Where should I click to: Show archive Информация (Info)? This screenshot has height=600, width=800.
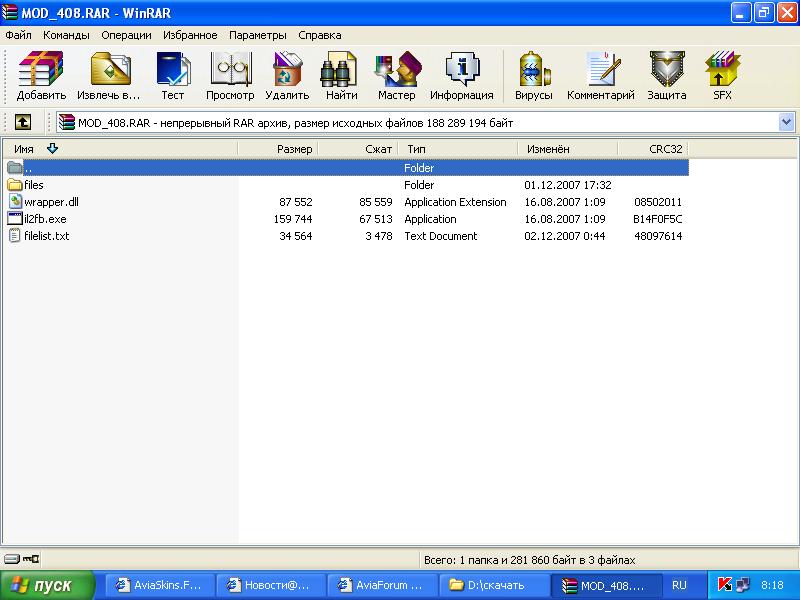pyautogui.click(x=462, y=76)
